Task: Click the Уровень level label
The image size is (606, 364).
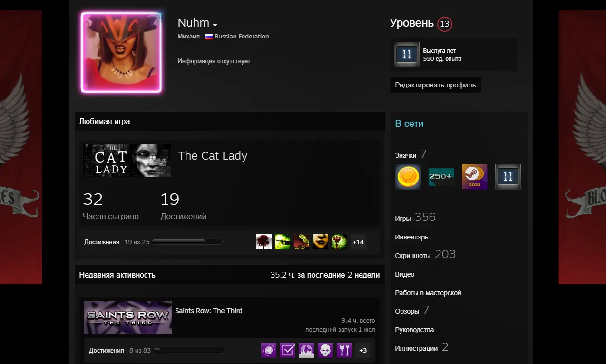Action: pyautogui.click(x=411, y=23)
